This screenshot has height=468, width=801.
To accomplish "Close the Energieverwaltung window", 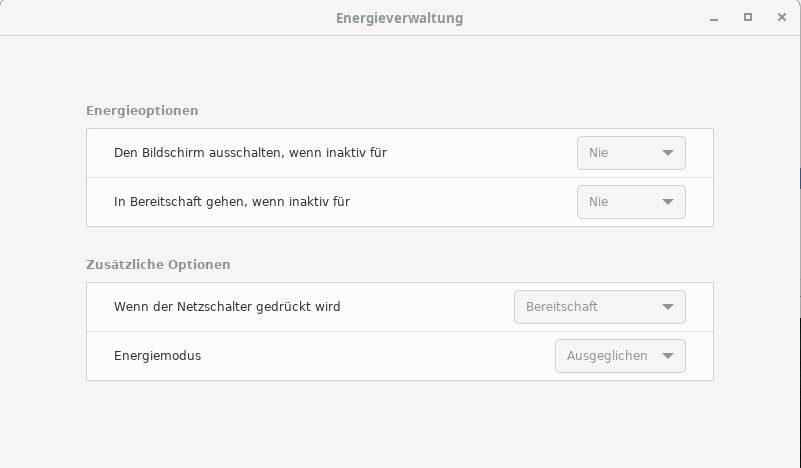I will coord(782,17).
